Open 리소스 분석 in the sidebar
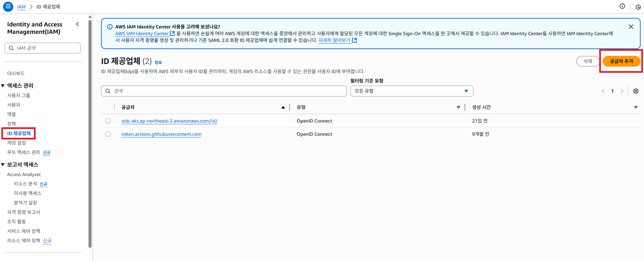644x261 pixels. (25, 183)
